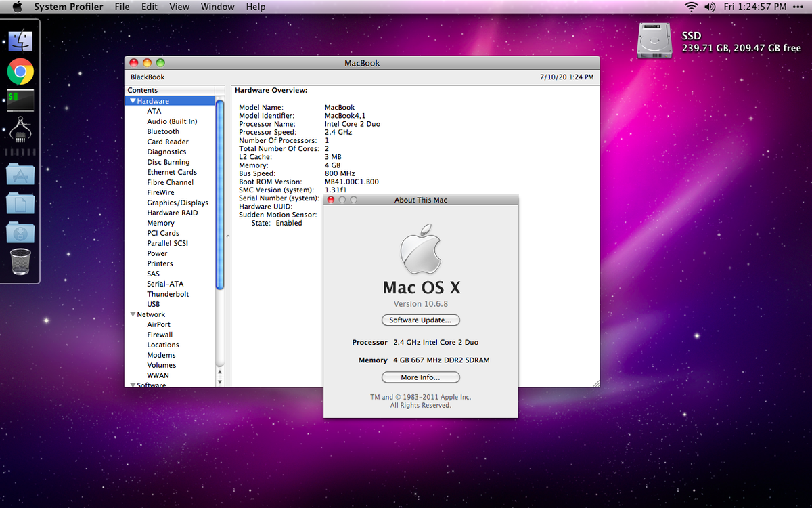Screen dimensions: 812x508
Task: Open the Applications folder in dock
Action: (20, 175)
